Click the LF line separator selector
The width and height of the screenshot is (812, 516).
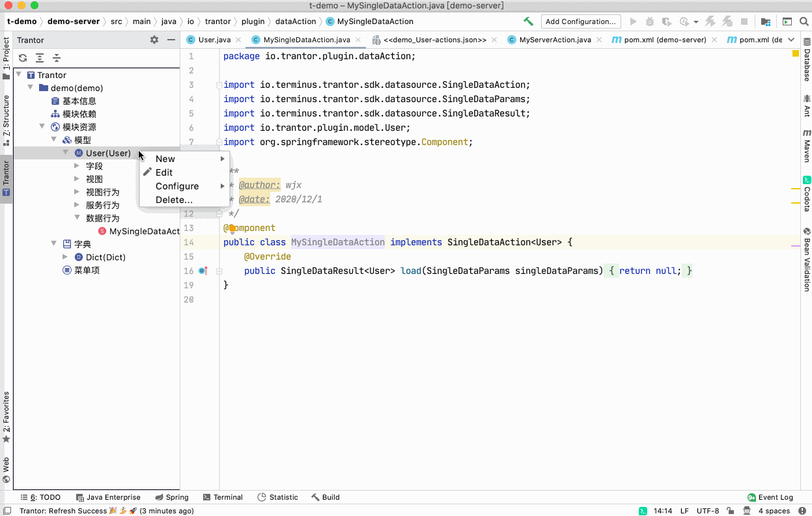[684, 511]
